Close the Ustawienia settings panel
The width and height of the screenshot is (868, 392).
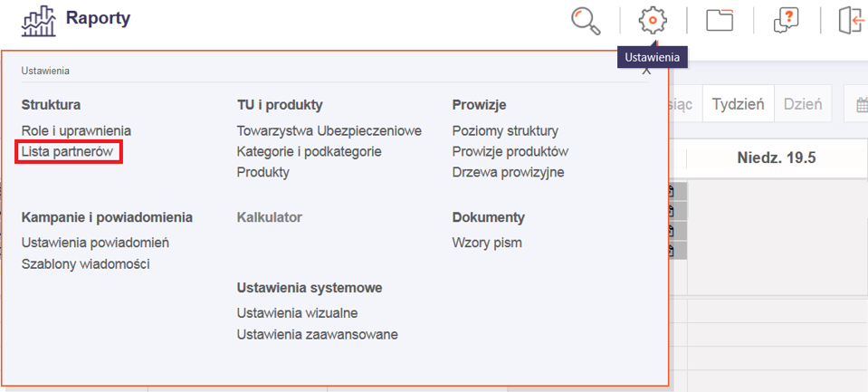click(646, 70)
